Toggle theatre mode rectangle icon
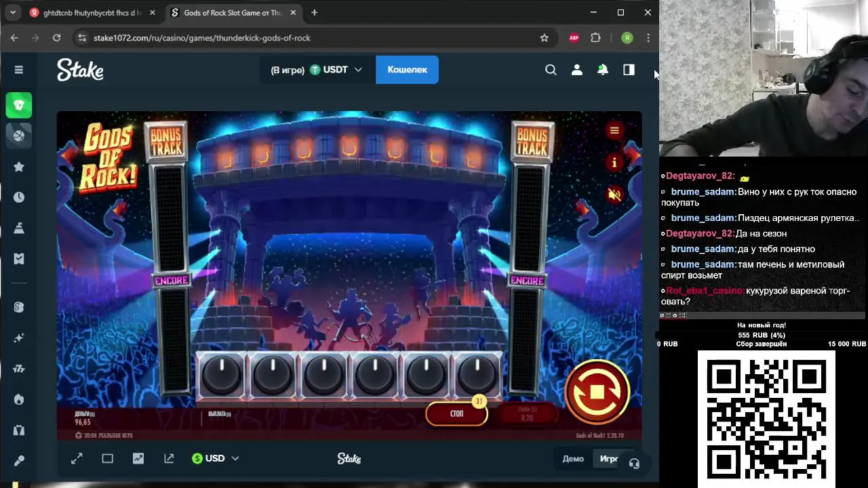 [x=107, y=459]
